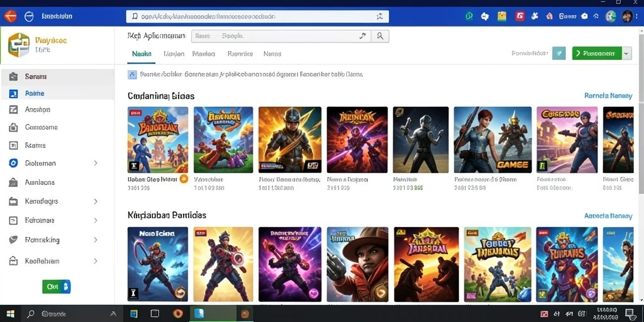Image resolution: width=644 pixels, height=322 pixels.
Task: Click the red back arrow button
Action: click(x=10, y=16)
